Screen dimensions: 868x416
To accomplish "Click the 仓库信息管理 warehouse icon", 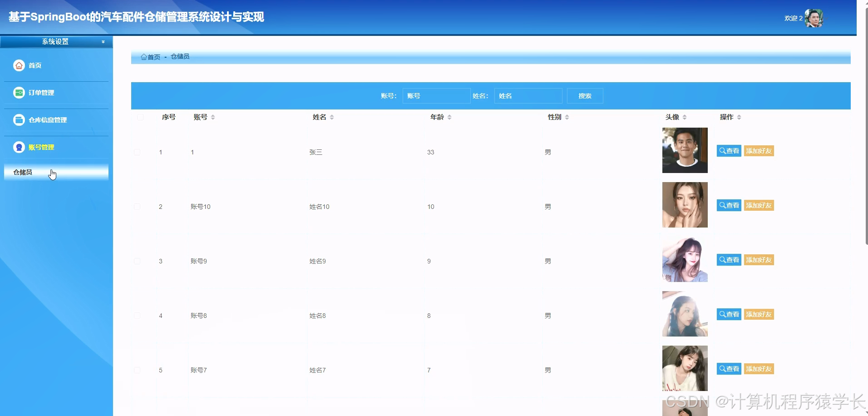I will (19, 119).
